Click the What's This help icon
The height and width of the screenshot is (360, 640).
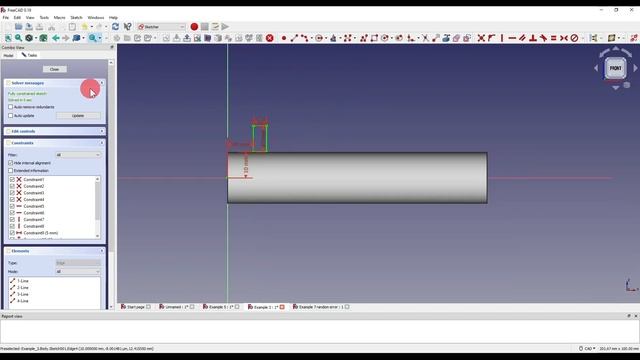pos(128,27)
